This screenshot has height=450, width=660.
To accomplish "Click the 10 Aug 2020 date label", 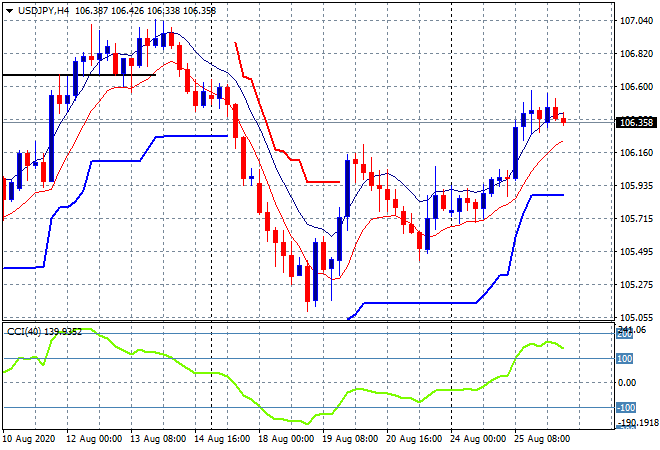I will click(x=29, y=439).
